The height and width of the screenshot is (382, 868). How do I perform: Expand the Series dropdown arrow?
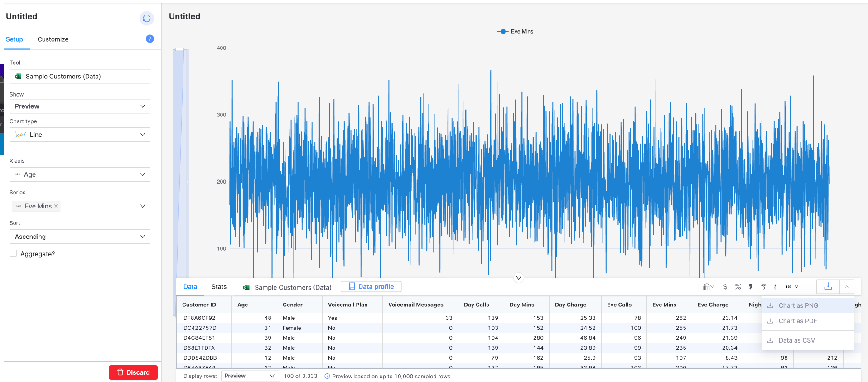(x=143, y=206)
